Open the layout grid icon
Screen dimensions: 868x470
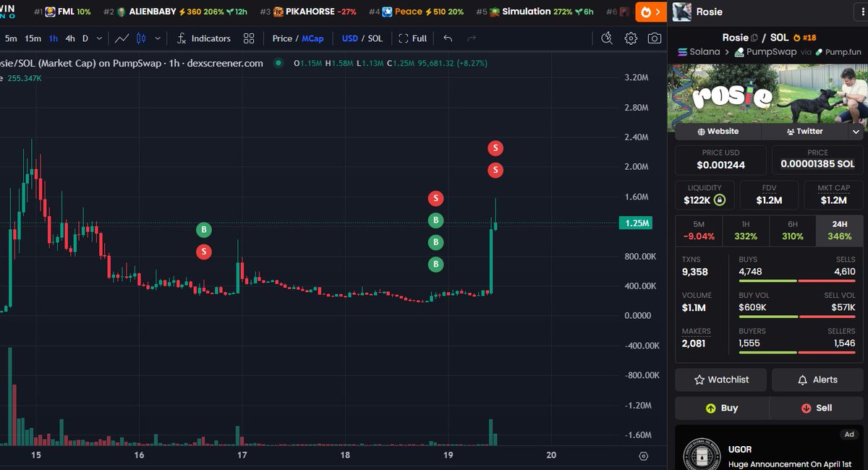point(249,38)
